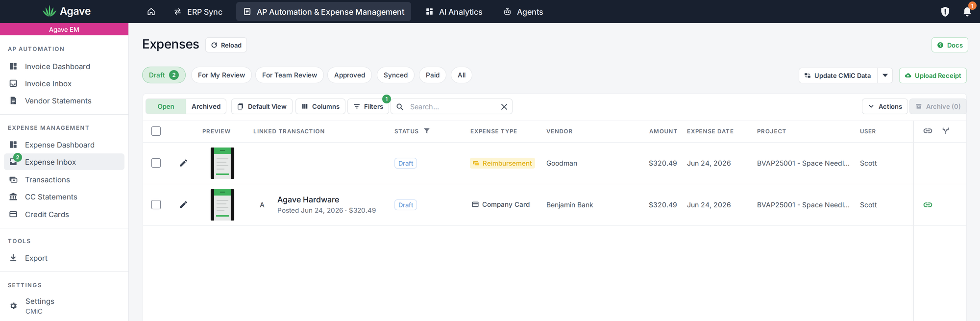Image resolution: width=980 pixels, height=321 pixels.
Task: Click the Status column filter funnel icon
Action: coord(427,131)
